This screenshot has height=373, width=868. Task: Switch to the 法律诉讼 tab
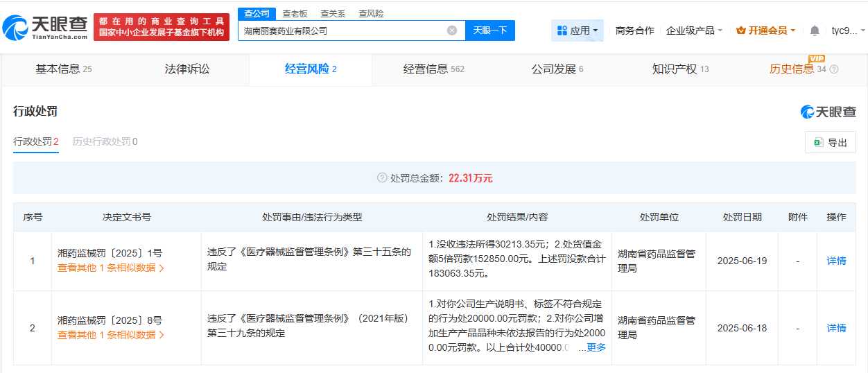tap(186, 69)
